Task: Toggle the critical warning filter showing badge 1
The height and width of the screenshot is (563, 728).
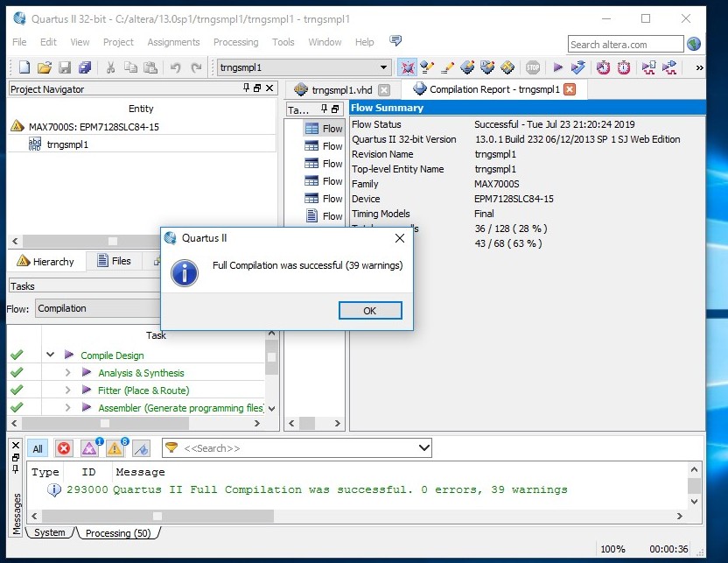Action: [89, 448]
